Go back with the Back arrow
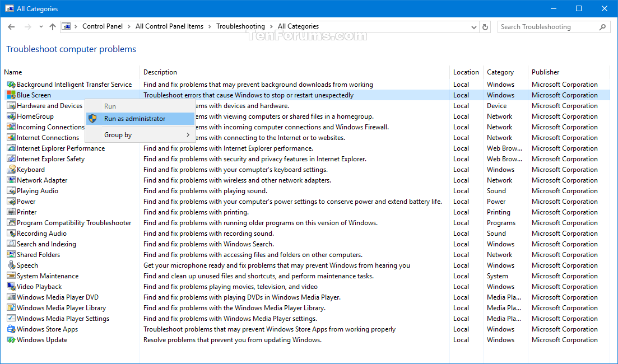Viewport: 618px width, 364px height. (11, 27)
